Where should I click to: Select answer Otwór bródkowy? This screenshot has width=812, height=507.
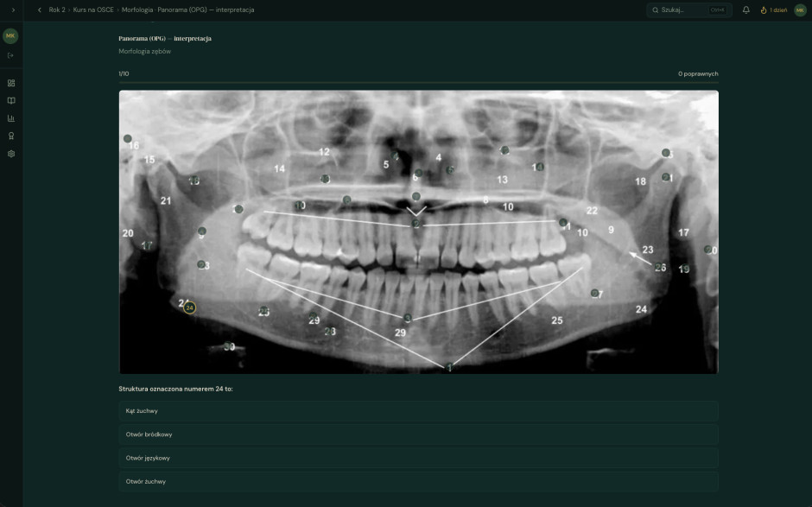(x=418, y=434)
